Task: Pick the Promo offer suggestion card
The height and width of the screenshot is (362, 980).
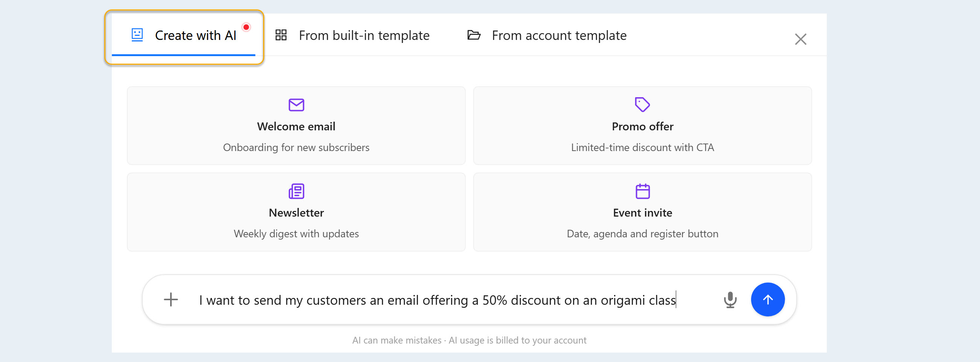Action: tap(642, 125)
